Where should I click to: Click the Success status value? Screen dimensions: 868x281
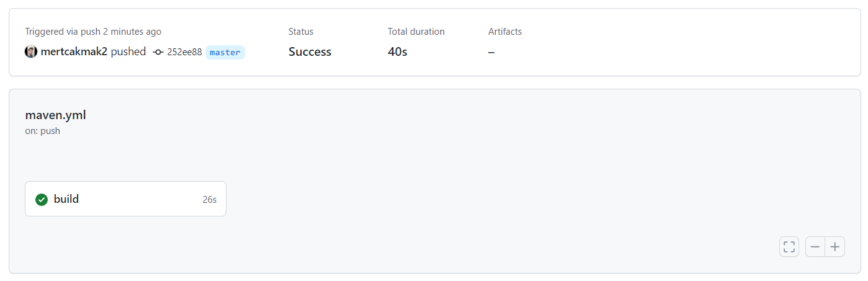click(x=310, y=52)
